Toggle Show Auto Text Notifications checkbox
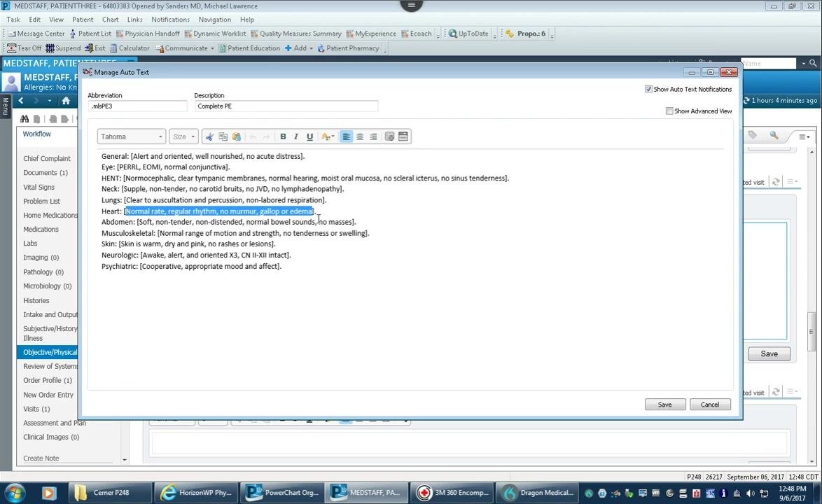This screenshot has height=504, width=822. [x=648, y=89]
